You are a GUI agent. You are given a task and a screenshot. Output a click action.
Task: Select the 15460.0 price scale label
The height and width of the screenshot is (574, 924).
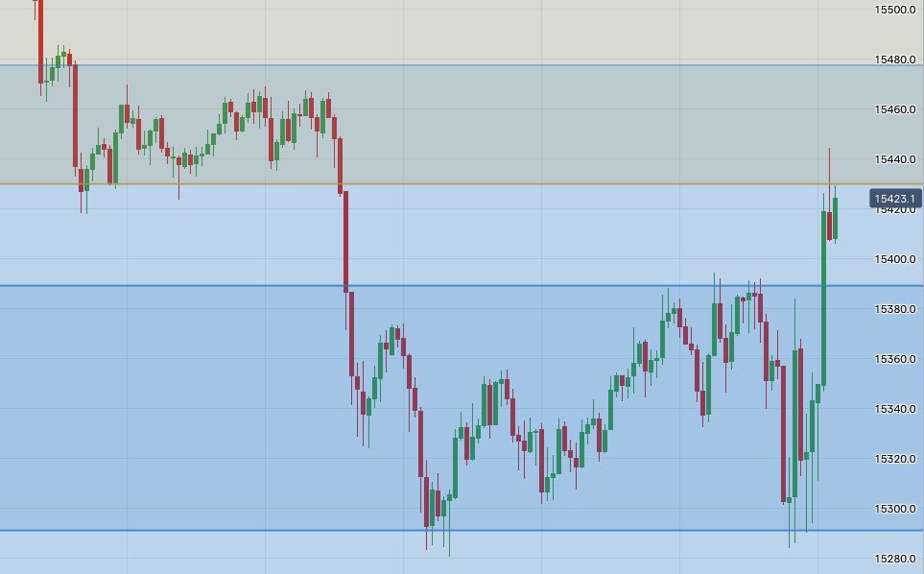[894, 109]
